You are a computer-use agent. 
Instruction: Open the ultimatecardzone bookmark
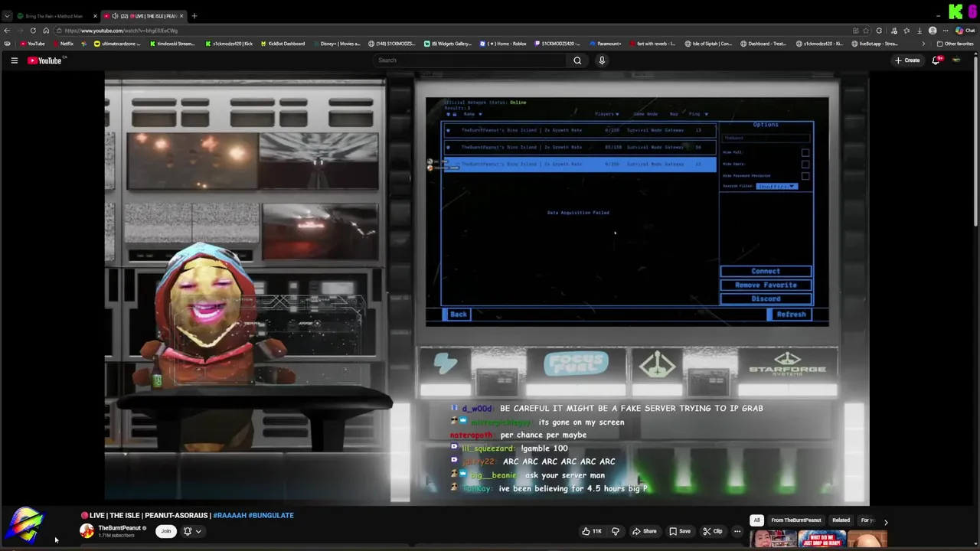click(117, 44)
